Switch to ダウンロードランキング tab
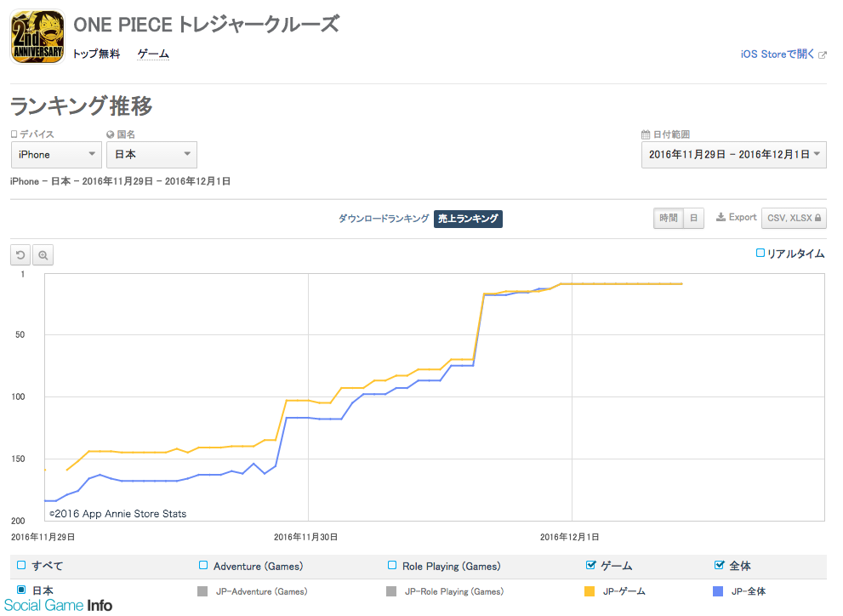 pyautogui.click(x=384, y=219)
